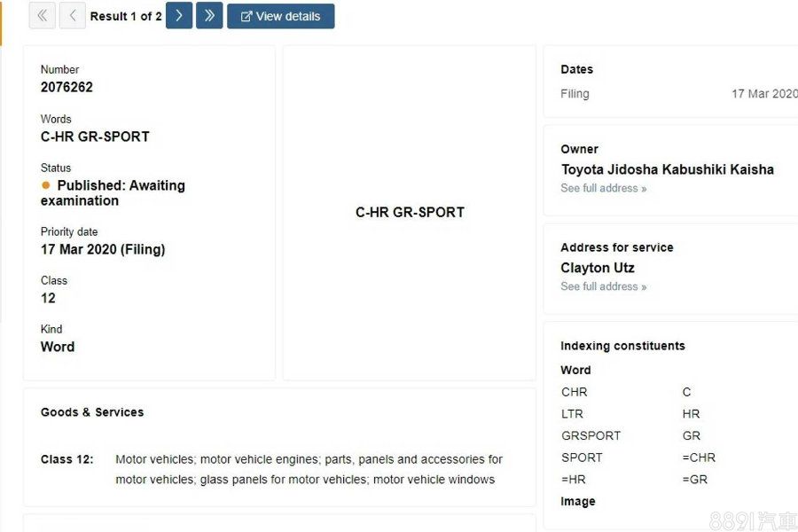Select indexing constituent GR
The height and width of the screenshot is (532, 798).
point(692,435)
